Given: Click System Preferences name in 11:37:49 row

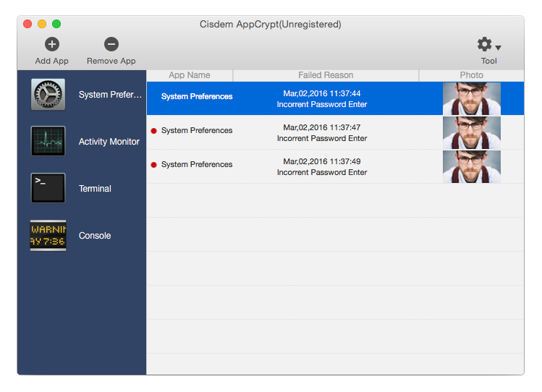Looking at the screenshot, I should pyautogui.click(x=197, y=165).
